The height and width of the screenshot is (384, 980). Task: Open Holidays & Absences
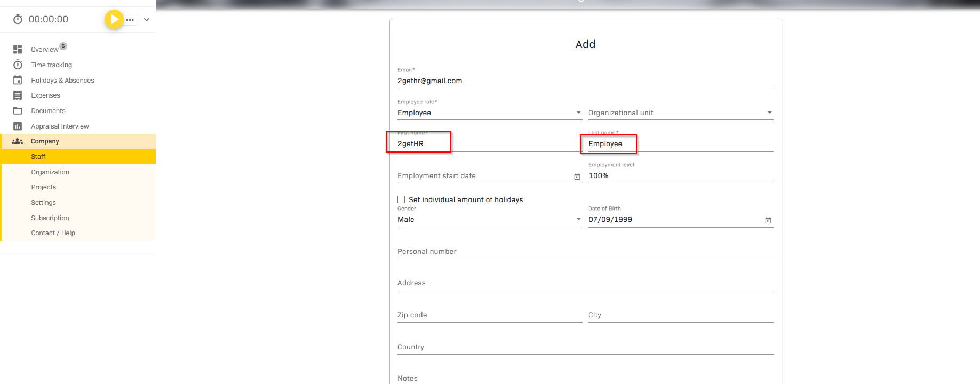tap(62, 81)
